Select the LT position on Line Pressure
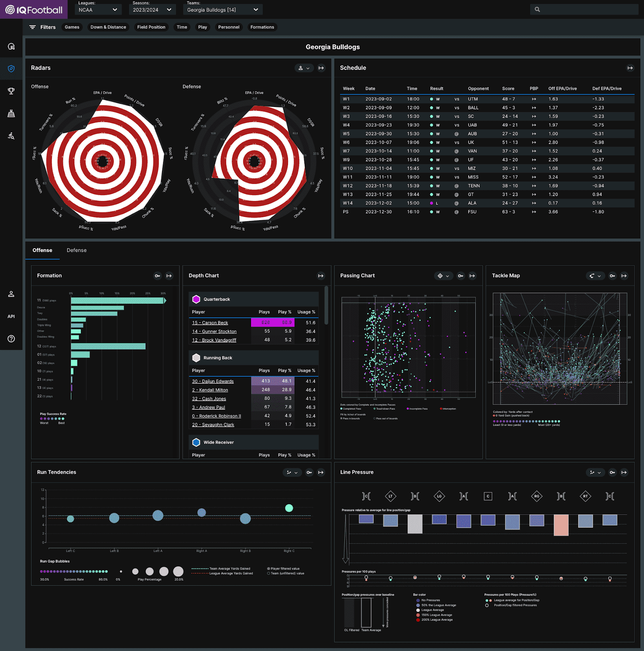 (x=390, y=496)
